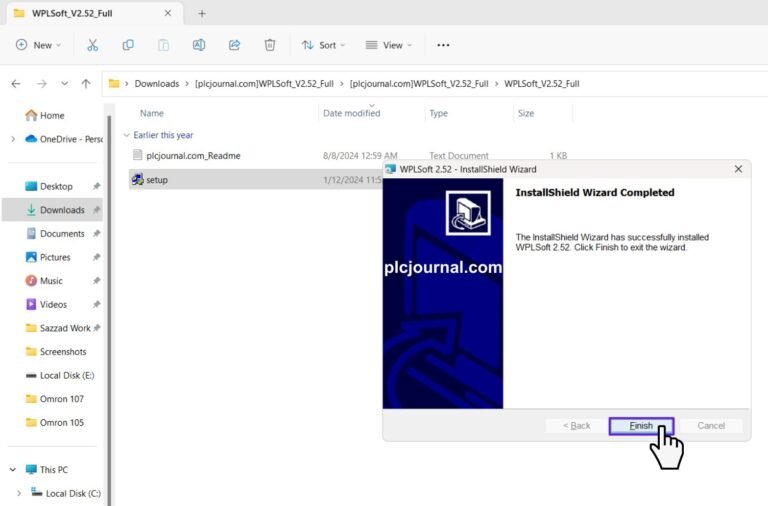Click the Up arrow navigation button
The width and height of the screenshot is (768, 506).
click(x=86, y=84)
